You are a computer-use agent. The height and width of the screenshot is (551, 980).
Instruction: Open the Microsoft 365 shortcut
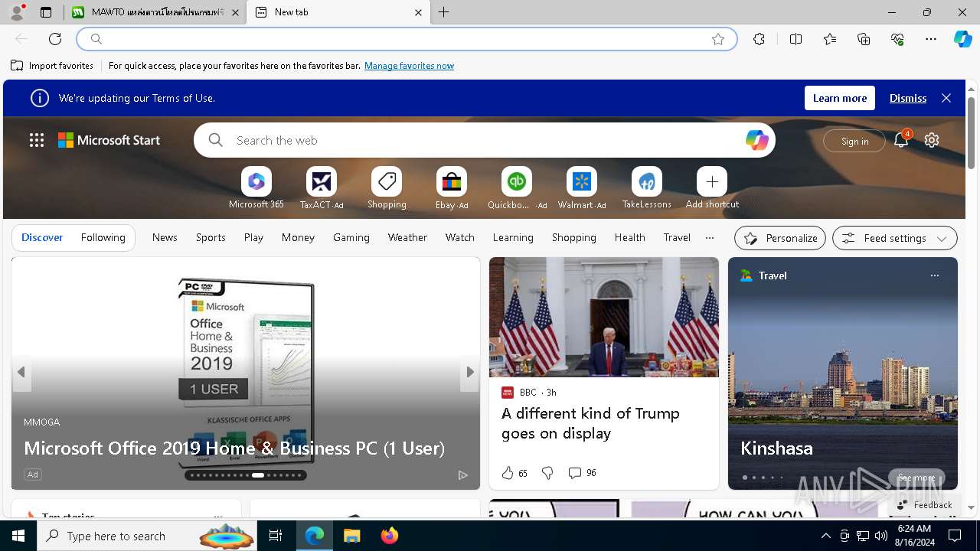tap(256, 188)
